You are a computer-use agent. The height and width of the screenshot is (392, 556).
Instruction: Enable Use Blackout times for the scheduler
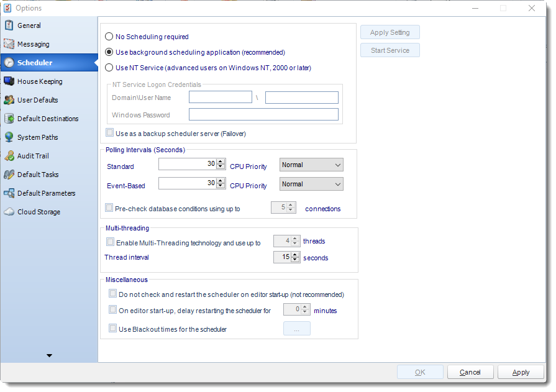(x=113, y=328)
